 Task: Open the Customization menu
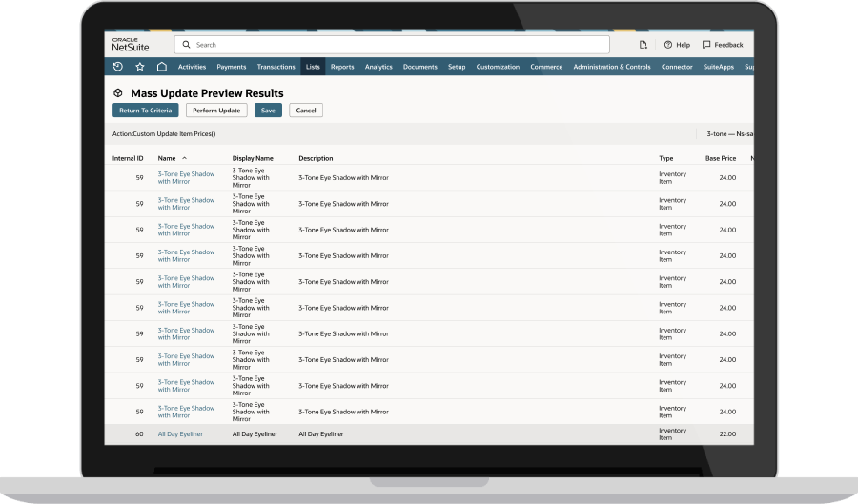pyautogui.click(x=498, y=67)
